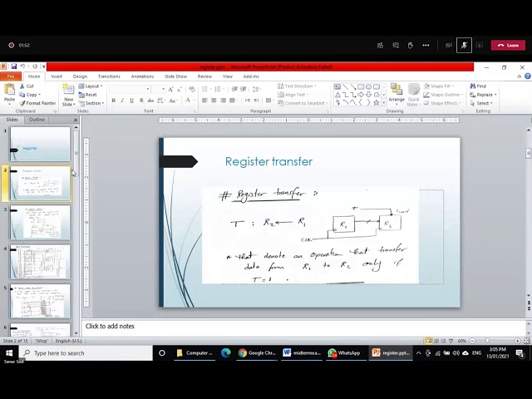This screenshot has height=399, width=532.
Task: Click the Windows Start button
Action: 9,352
